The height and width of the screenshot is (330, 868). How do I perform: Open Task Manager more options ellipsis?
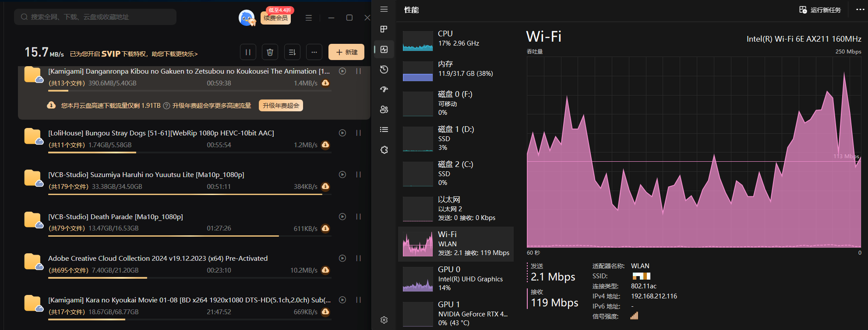860,10
